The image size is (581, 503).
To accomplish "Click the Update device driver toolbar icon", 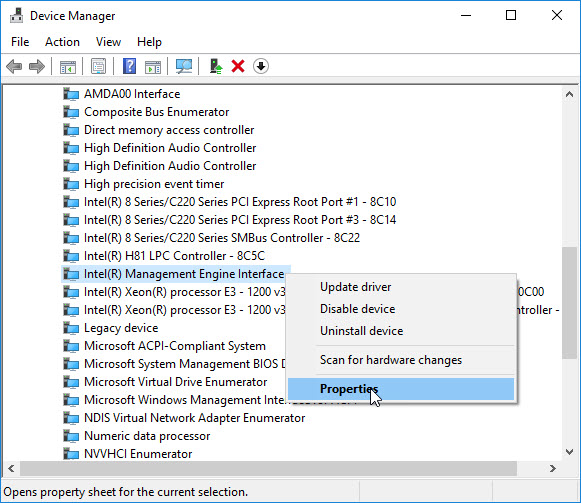I will 216,67.
